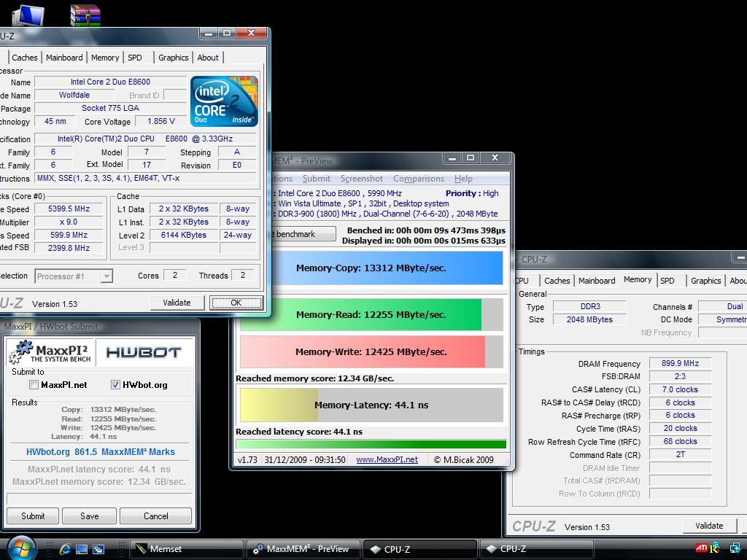Select Memory tab in right CPU-Z window
This screenshot has height=560, width=747.
[638, 279]
